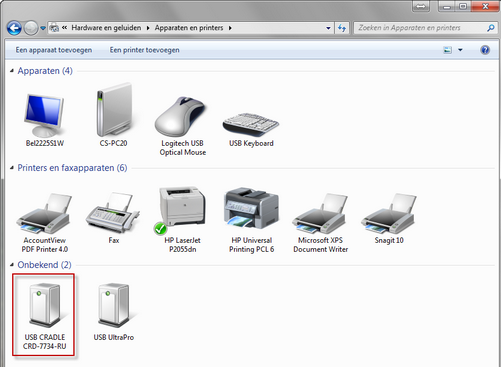Select the Bel2225S1W monitor device

coord(44,120)
